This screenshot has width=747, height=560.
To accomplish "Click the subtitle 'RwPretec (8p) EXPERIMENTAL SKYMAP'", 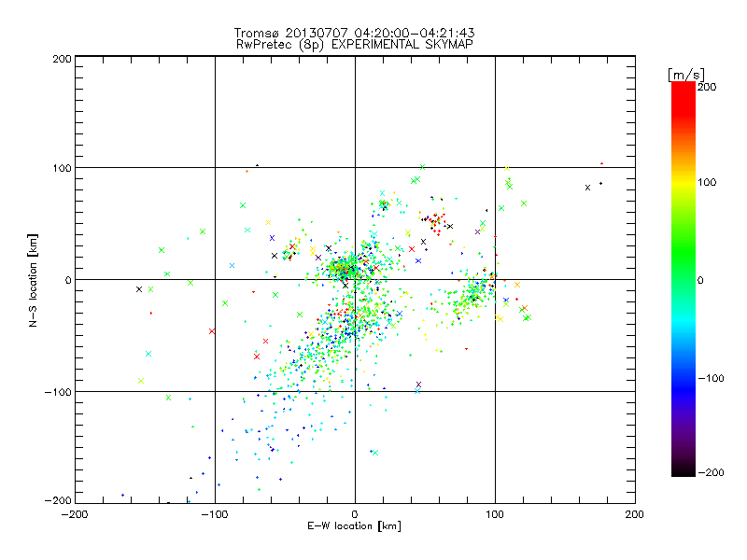I will tap(354, 44).
